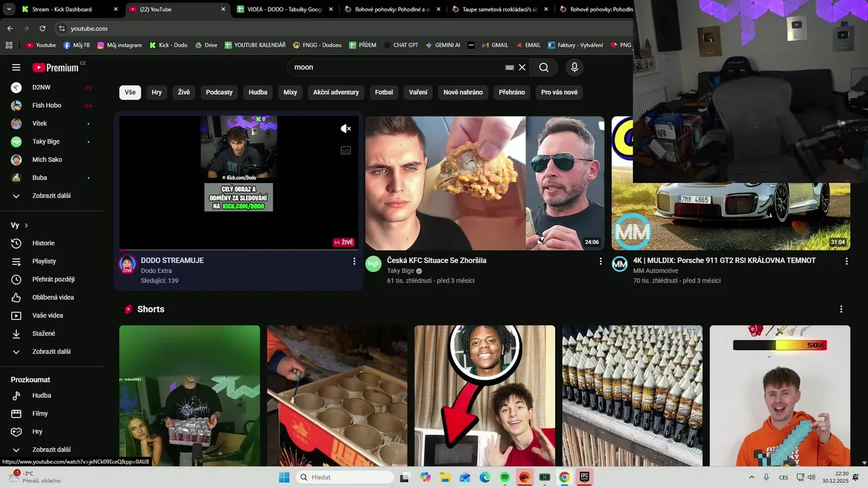The height and width of the screenshot is (488, 868).
Task: Open the Porsche 911 GT2 RS video thumbnail
Action: 731,183
